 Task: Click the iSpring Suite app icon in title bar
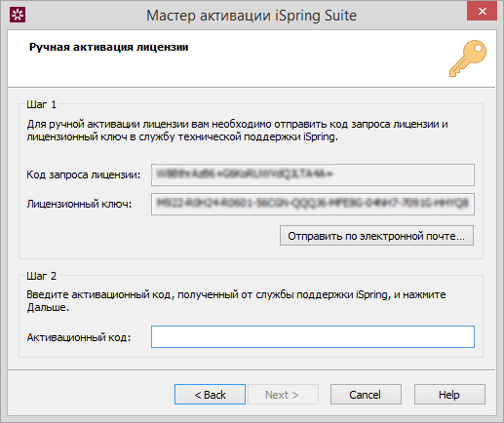pos(18,15)
